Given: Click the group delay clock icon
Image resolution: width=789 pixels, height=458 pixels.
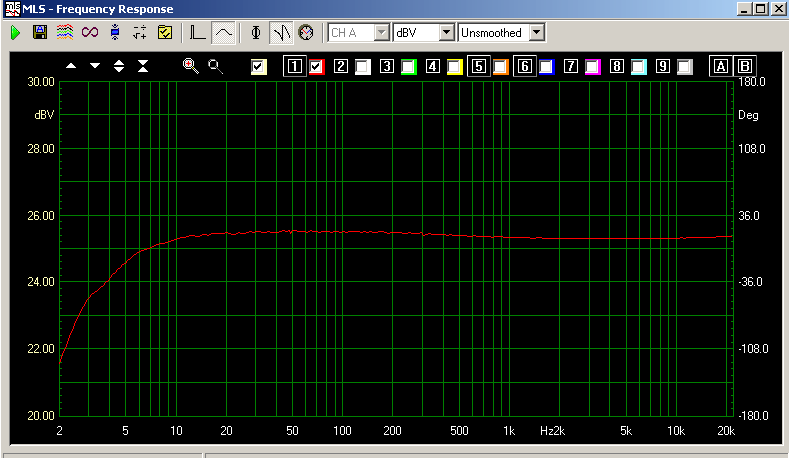Looking at the screenshot, I should [305, 33].
